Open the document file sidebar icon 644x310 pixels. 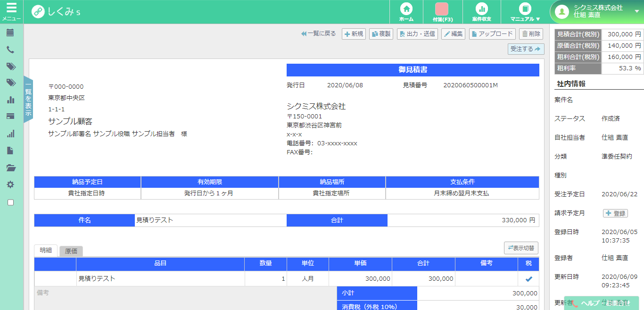pos(10,151)
